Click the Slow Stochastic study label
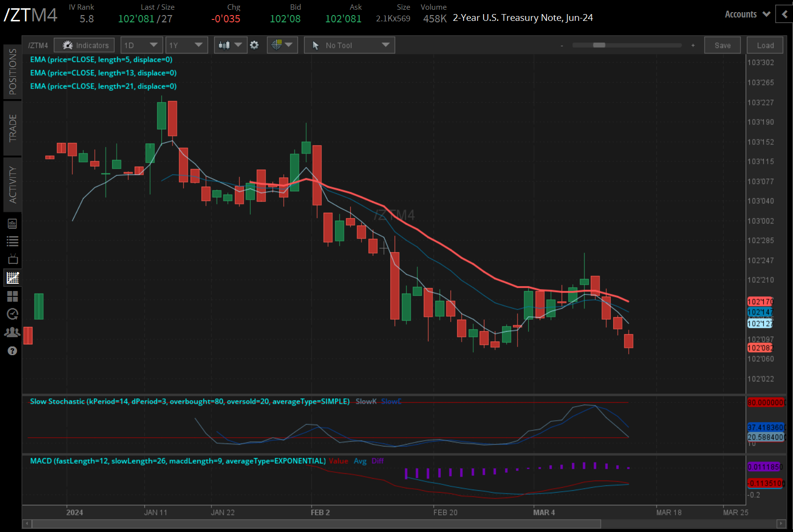This screenshot has height=532, width=793. [x=190, y=401]
